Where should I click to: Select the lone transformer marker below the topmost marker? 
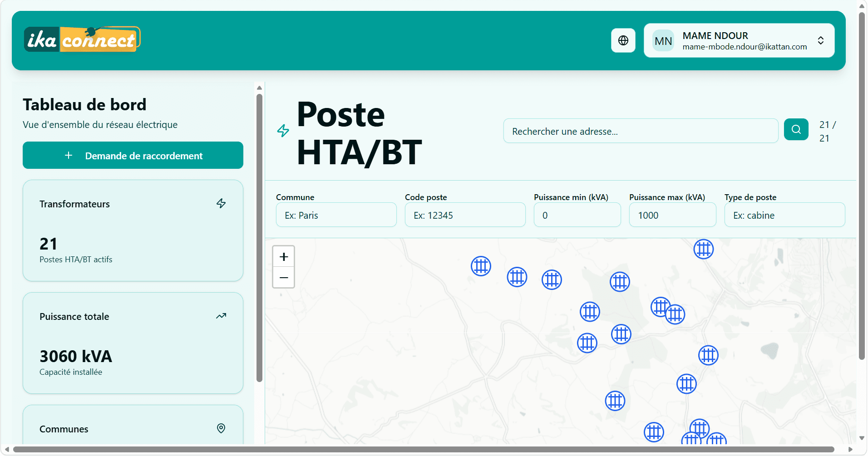pos(620,282)
